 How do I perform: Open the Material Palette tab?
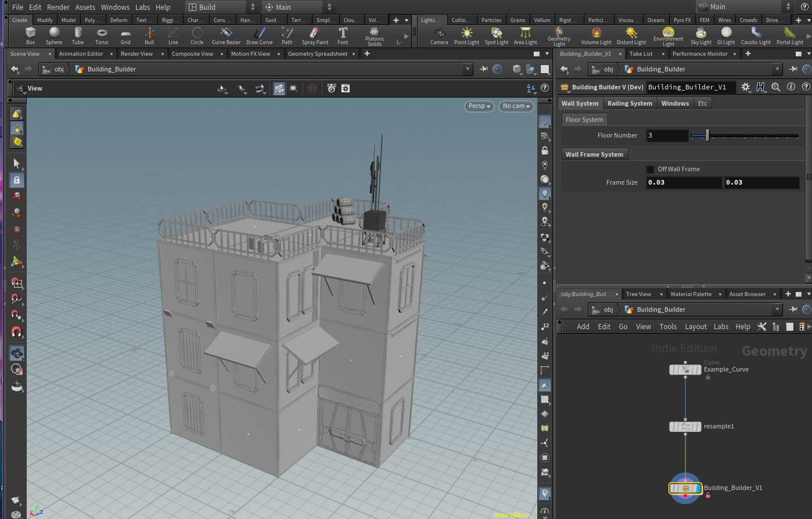click(691, 294)
